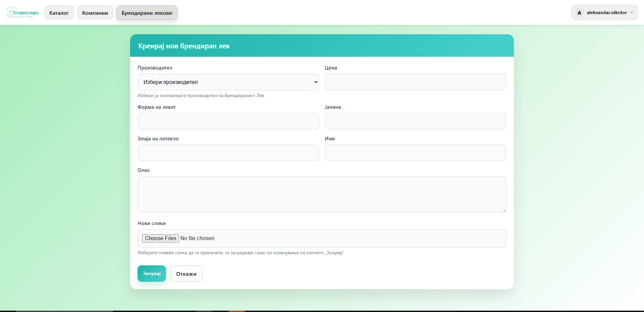644x312 pixels.
Task: Click the Опис textarea resize handle
Action: coord(504,211)
